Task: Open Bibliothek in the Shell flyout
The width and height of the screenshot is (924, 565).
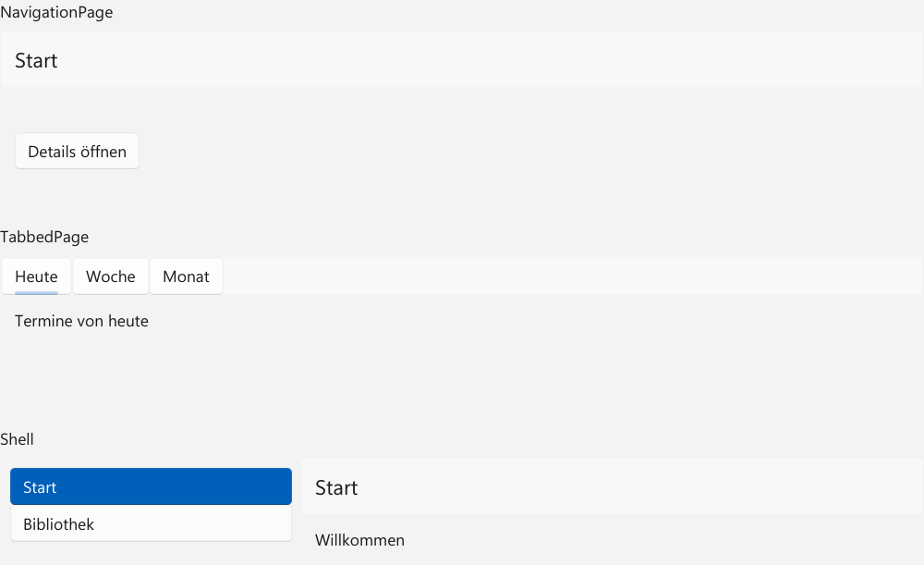Action: pos(151,523)
